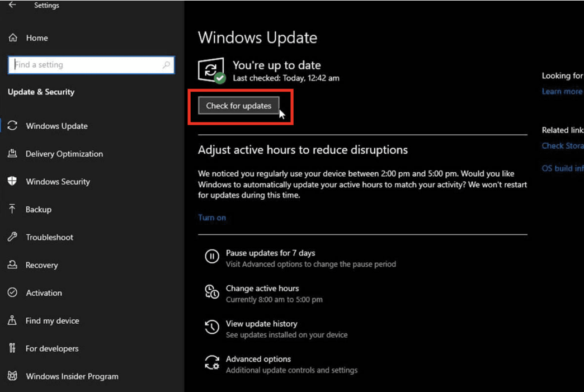The height and width of the screenshot is (392, 584).
Task: Go to Windows Security section
Action: tap(58, 182)
